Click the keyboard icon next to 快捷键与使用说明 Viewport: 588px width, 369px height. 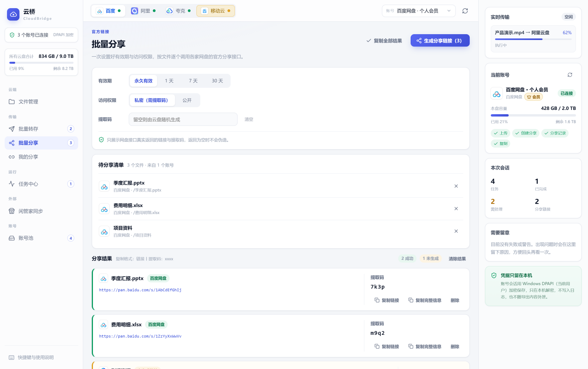[11, 357]
